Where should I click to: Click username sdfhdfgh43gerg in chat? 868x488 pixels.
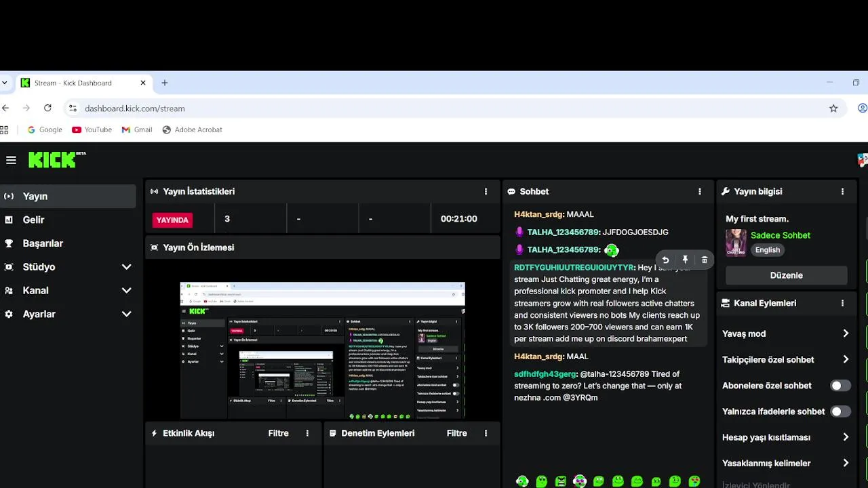click(x=546, y=373)
